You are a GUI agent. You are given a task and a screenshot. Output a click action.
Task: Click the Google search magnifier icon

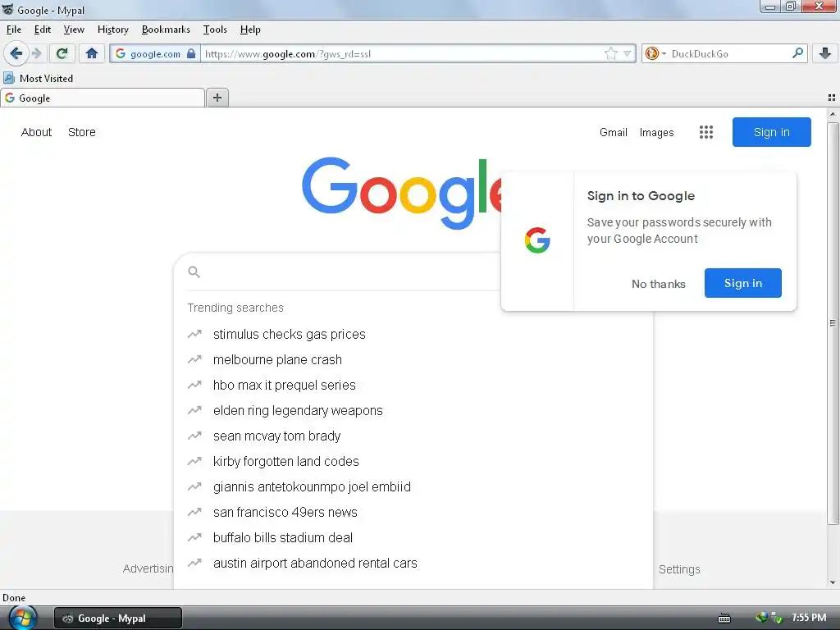[x=194, y=272]
